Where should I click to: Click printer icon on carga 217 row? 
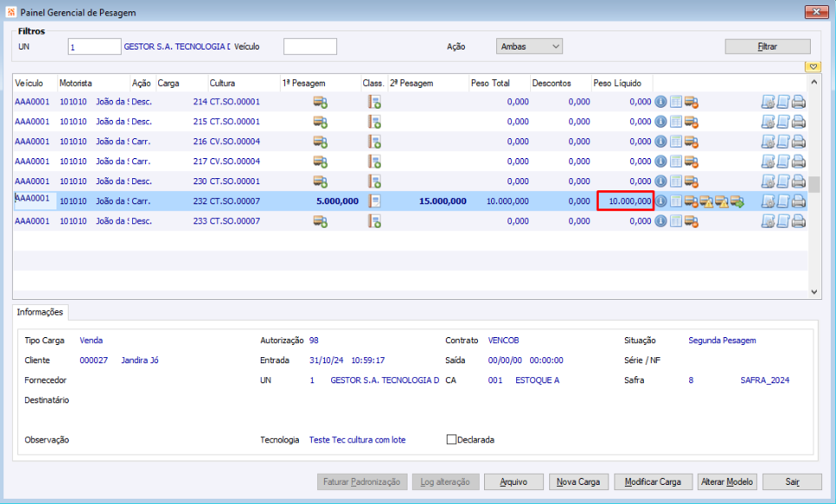coord(798,162)
